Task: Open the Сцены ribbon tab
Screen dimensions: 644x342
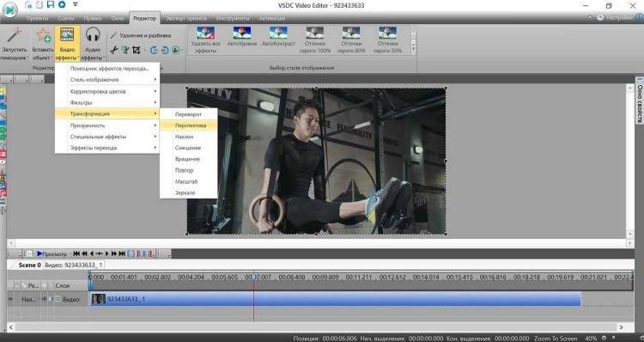Action: (66, 18)
